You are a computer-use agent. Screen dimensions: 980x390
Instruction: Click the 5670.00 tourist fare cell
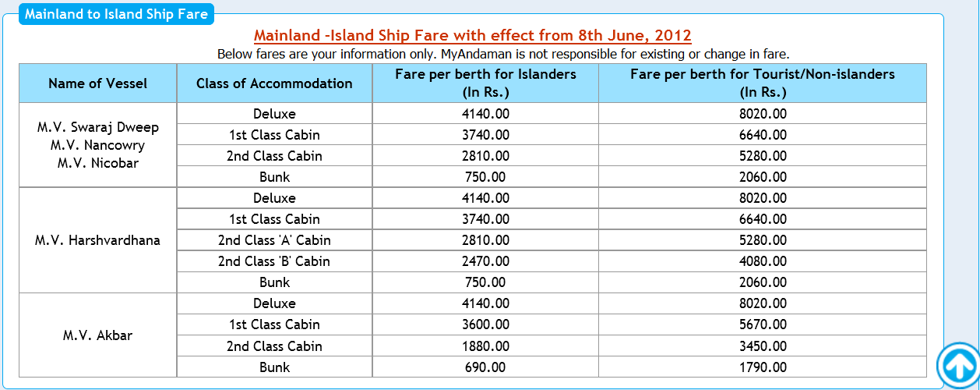(x=763, y=324)
